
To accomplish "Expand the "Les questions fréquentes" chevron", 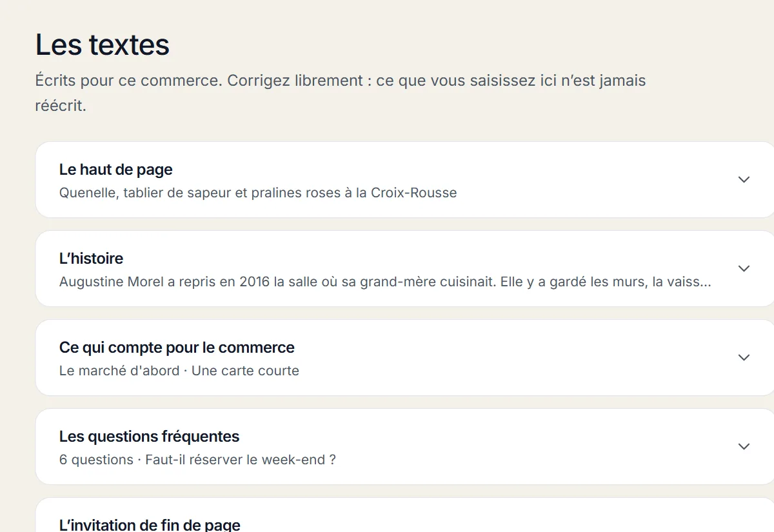I will pyautogui.click(x=744, y=446).
